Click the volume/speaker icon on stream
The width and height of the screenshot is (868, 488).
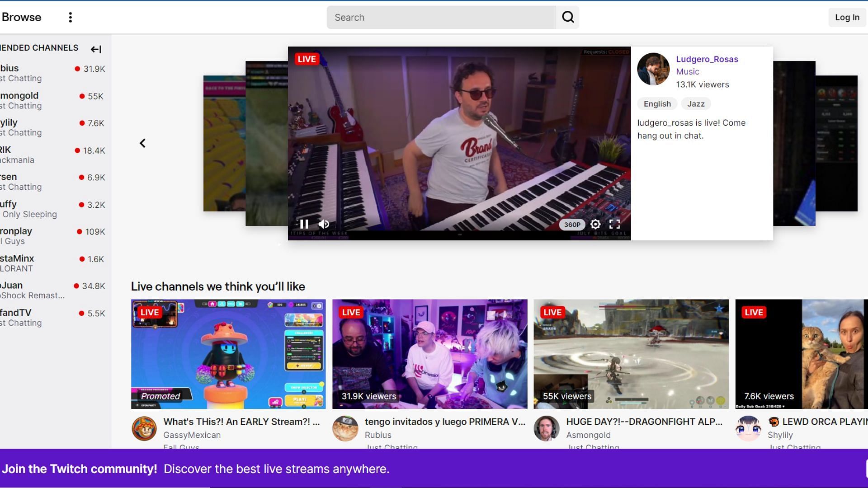tap(324, 225)
